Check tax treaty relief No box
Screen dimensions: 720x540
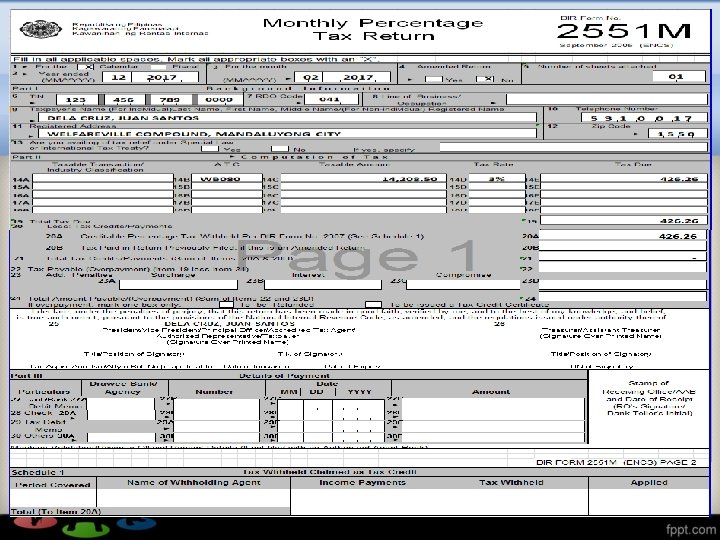click(x=280, y=149)
